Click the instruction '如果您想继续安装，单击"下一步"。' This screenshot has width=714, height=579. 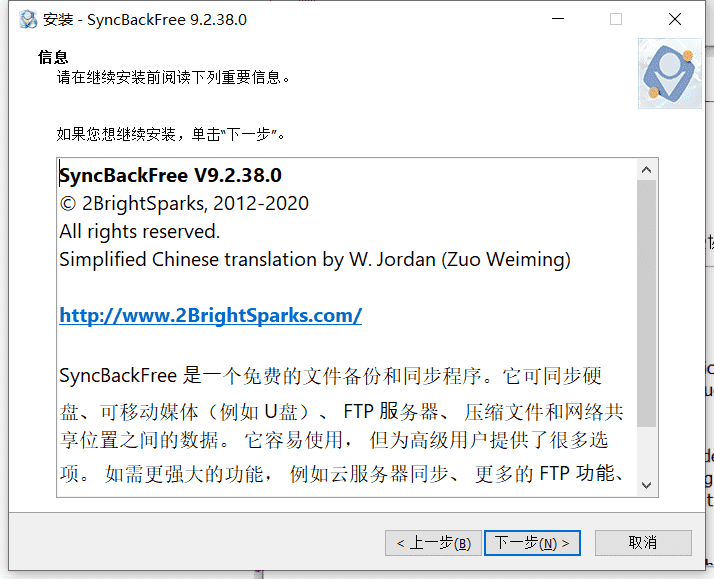pyautogui.click(x=171, y=134)
